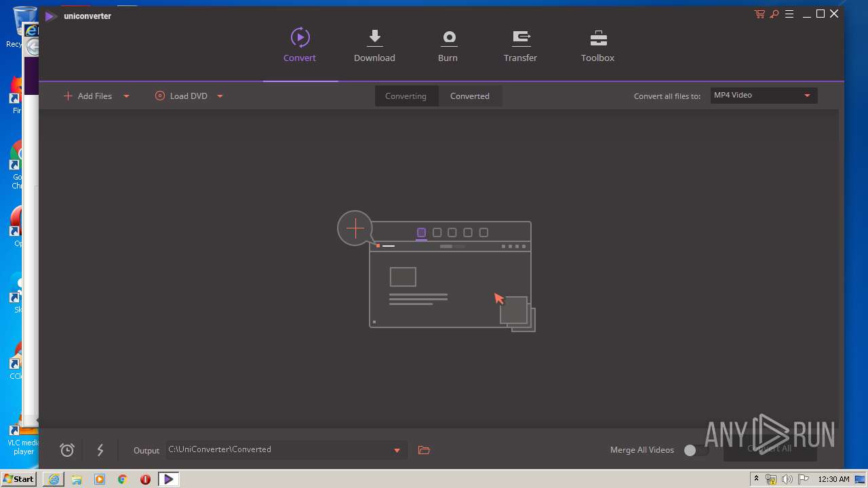Click the registration key icon
Screen dimensions: 868x488
[774, 14]
